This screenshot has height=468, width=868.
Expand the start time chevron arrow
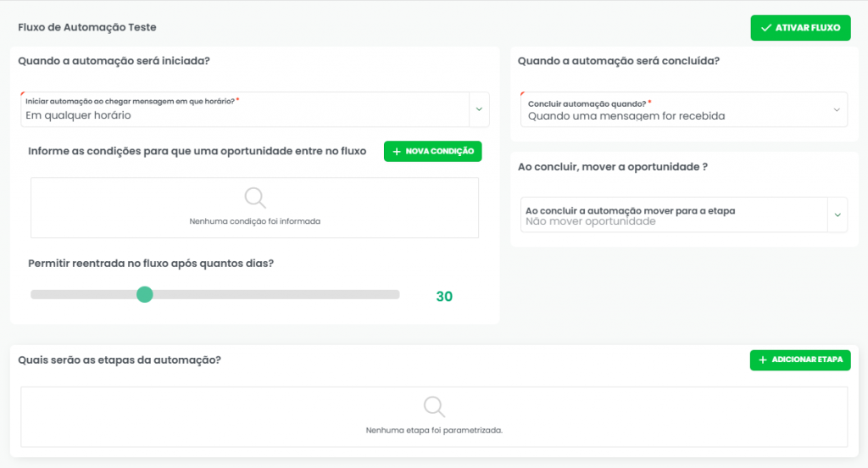(x=478, y=109)
